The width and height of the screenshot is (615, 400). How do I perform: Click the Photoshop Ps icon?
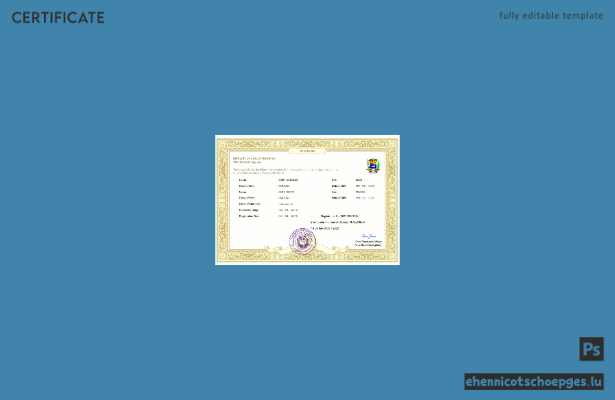coord(591,349)
